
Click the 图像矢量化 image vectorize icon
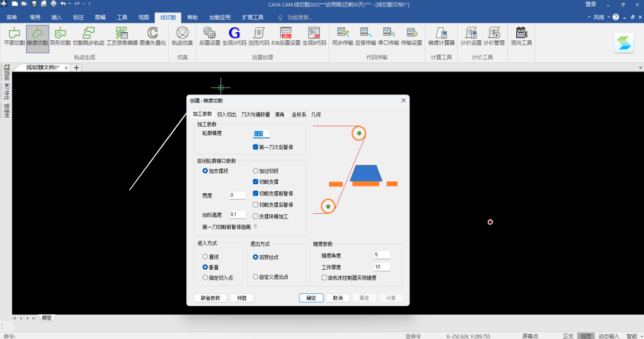point(152,36)
